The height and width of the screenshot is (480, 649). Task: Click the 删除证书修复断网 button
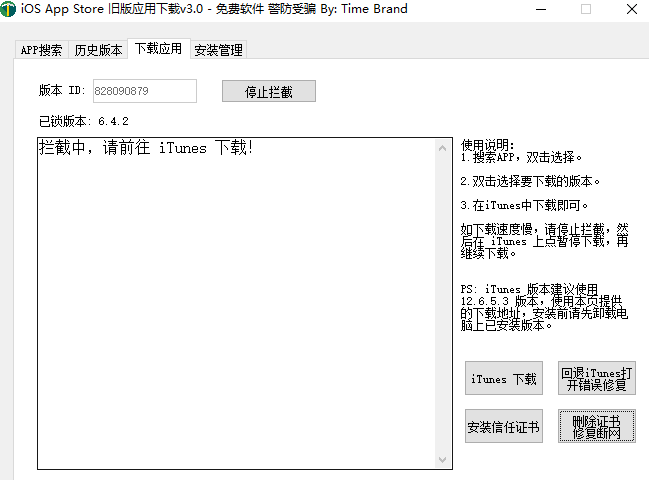coord(596,426)
